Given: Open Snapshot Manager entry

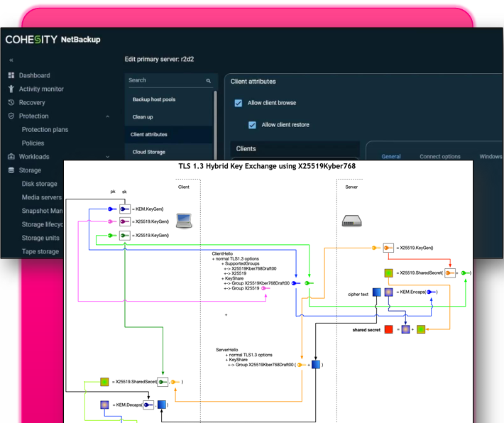Looking at the screenshot, I should (x=42, y=211).
